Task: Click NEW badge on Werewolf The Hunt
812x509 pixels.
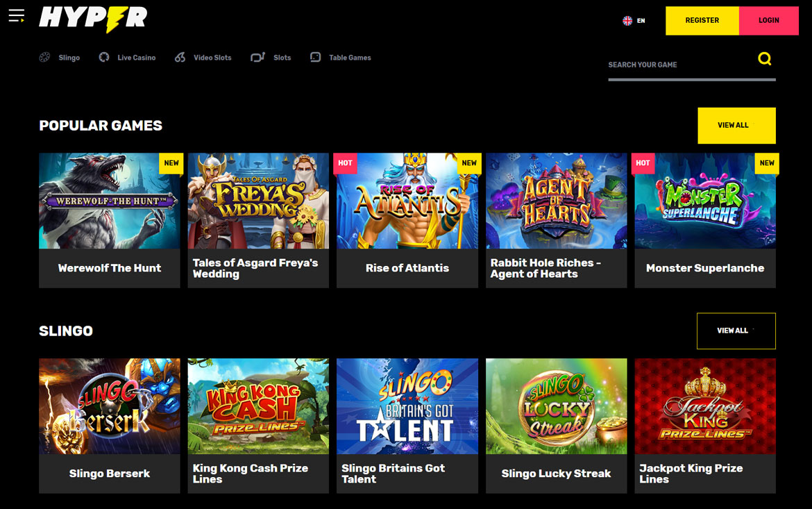Action: point(171,163)
